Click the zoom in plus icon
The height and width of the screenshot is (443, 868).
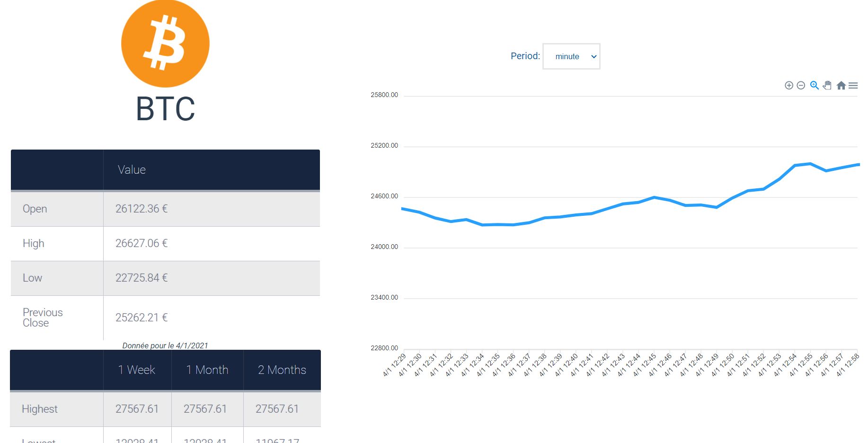coord(788,86)
